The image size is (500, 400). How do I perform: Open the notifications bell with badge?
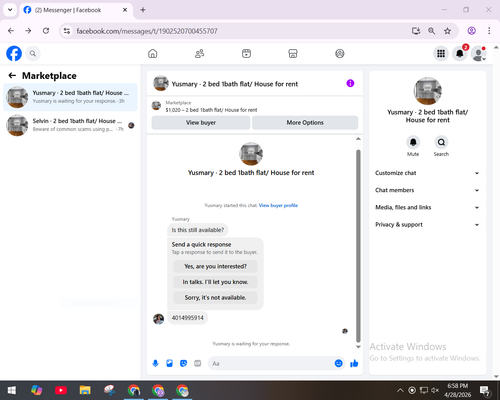coord(460,53)
